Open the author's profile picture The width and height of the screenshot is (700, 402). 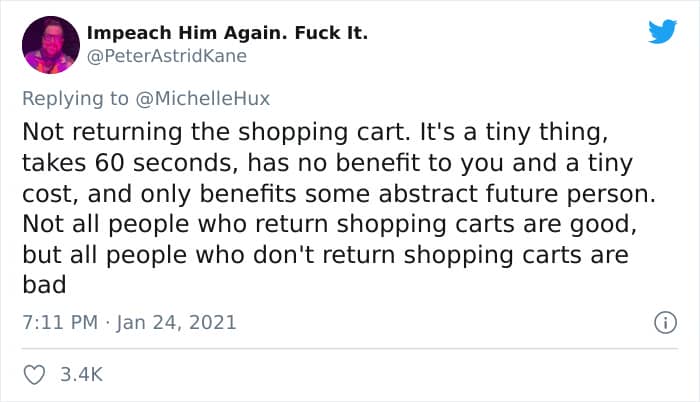pos(50,45)
